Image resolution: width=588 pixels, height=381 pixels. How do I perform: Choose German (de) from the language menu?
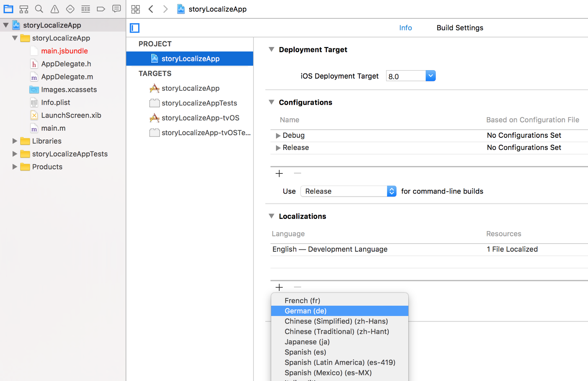pyautogui.click(x=305, y=311)
